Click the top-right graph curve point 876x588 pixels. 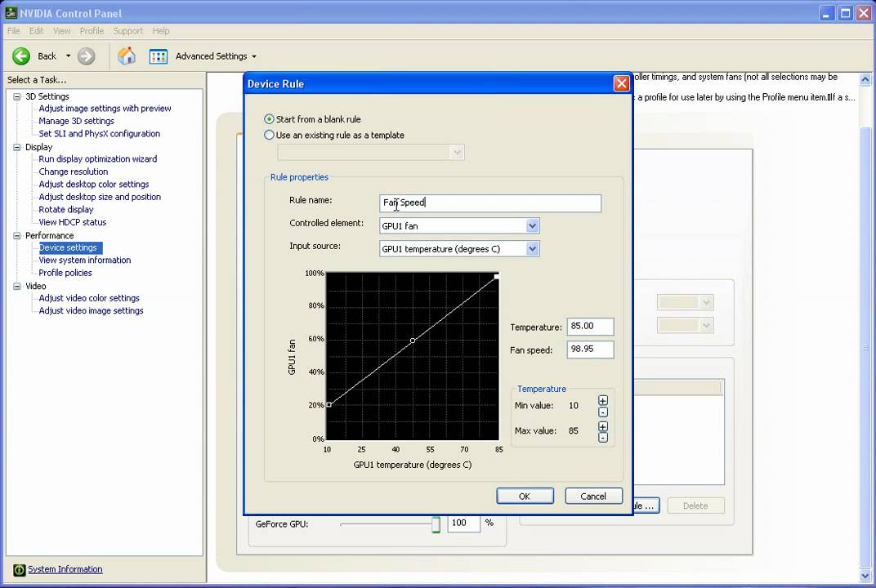(x=497, y=276)
